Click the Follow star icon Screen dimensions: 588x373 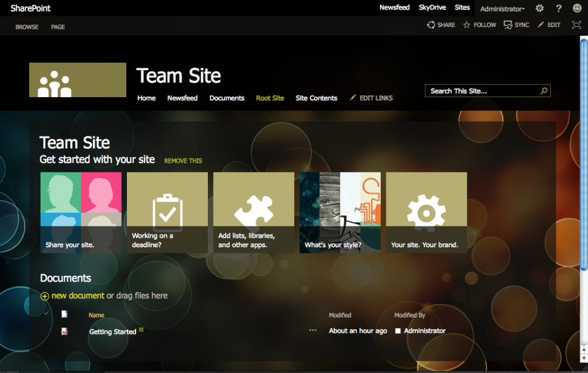tap(466, 25)
